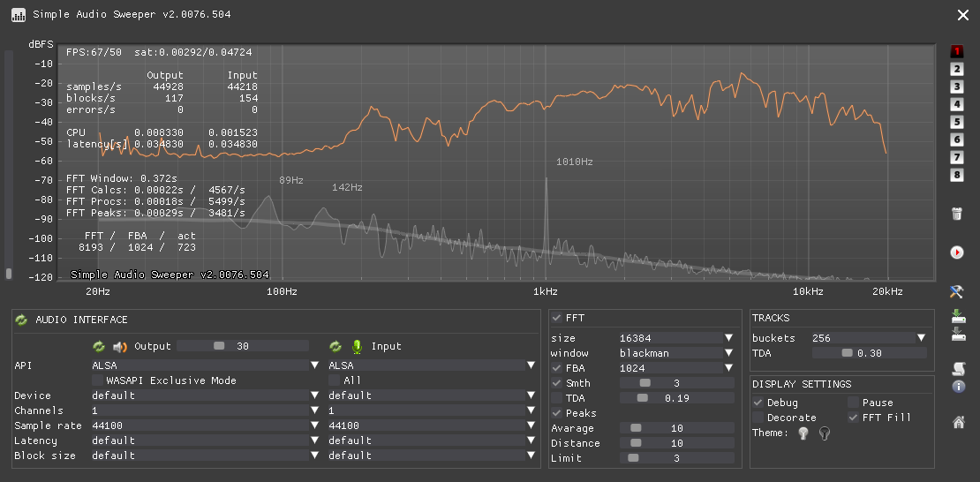Open the FBA value dropdown

tap(677, 368)
